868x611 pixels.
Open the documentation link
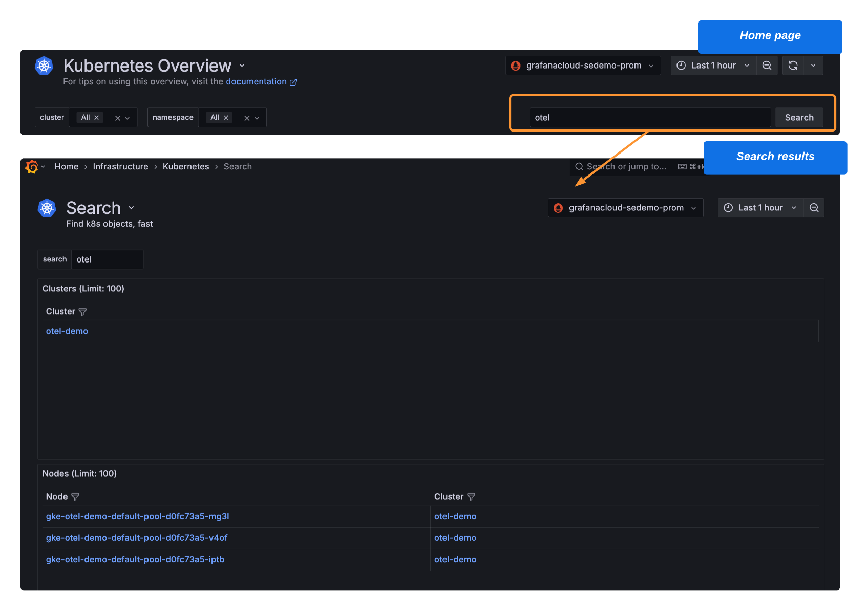[261, 82]
